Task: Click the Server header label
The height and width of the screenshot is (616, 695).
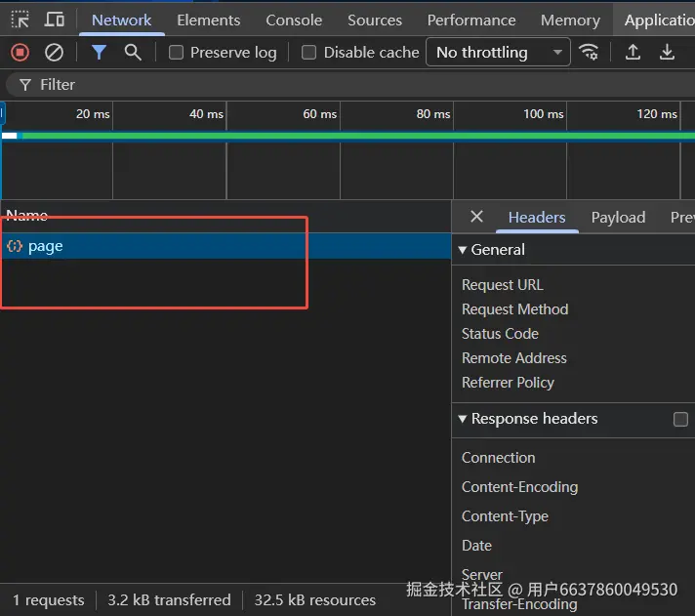Action: click(x=482, y=575)
